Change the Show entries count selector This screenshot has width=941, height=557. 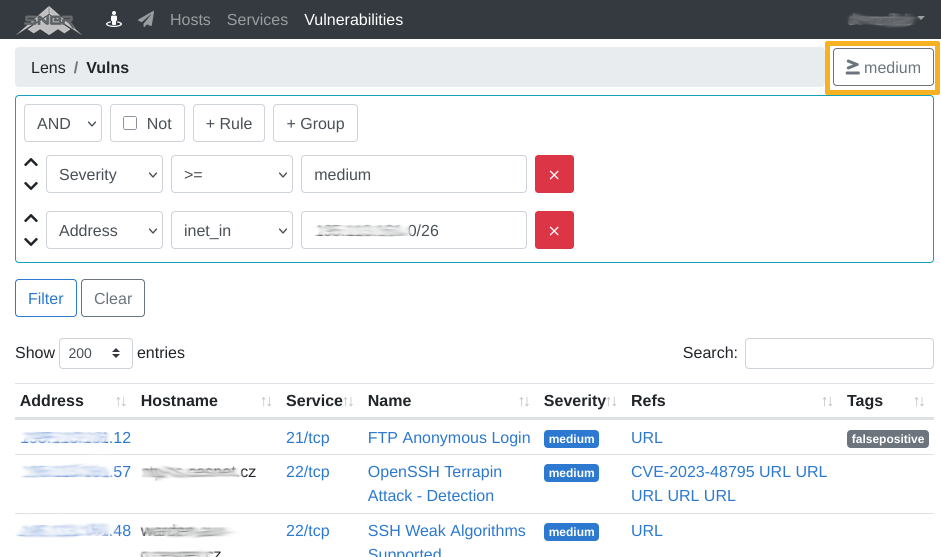click(96, 353)
